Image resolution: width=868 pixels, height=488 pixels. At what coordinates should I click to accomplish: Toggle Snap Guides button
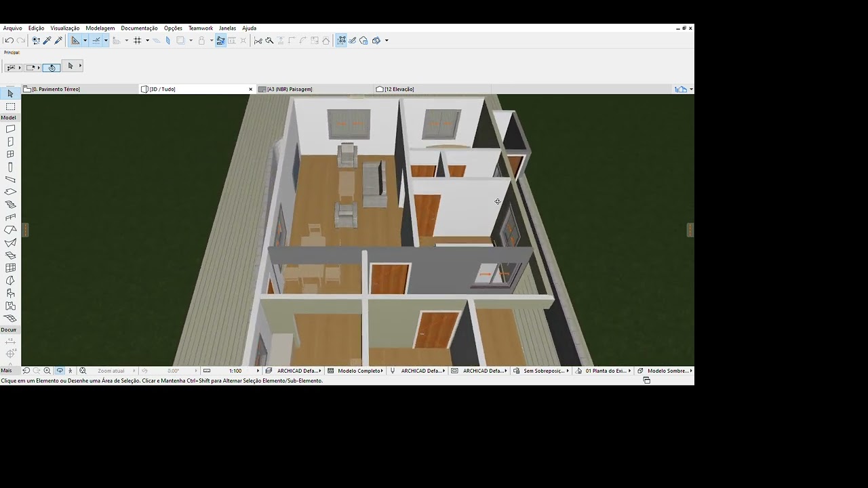96,41
